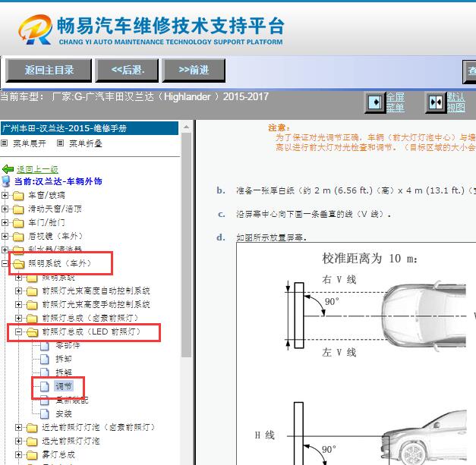Click the 广州丰田-汉兰达-2015-维修手册 header
Screen dimensions: 476x465
pyautogui.click(x=90, y=128)
